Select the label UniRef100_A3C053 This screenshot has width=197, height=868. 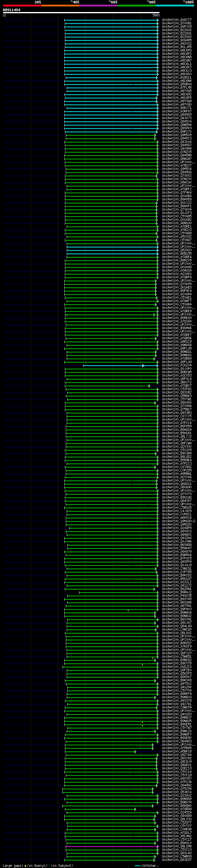pos(176,375)
